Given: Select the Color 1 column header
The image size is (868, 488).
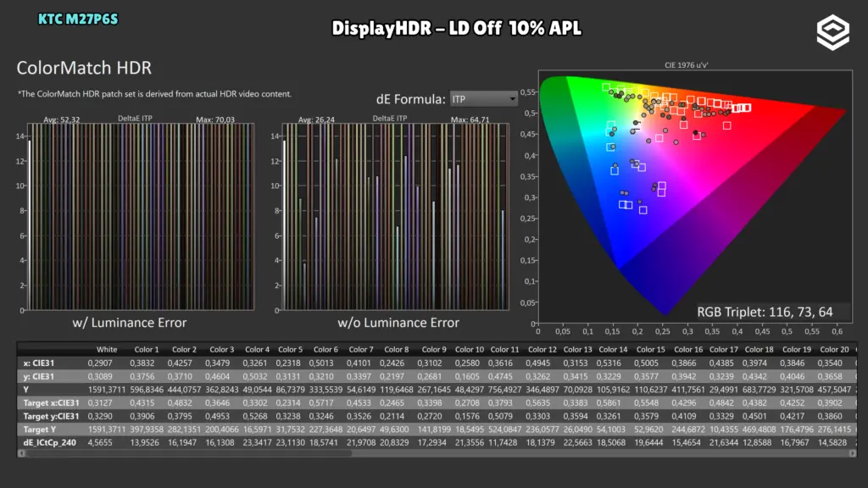Looking at the screenshot, I should pos(146,350).
